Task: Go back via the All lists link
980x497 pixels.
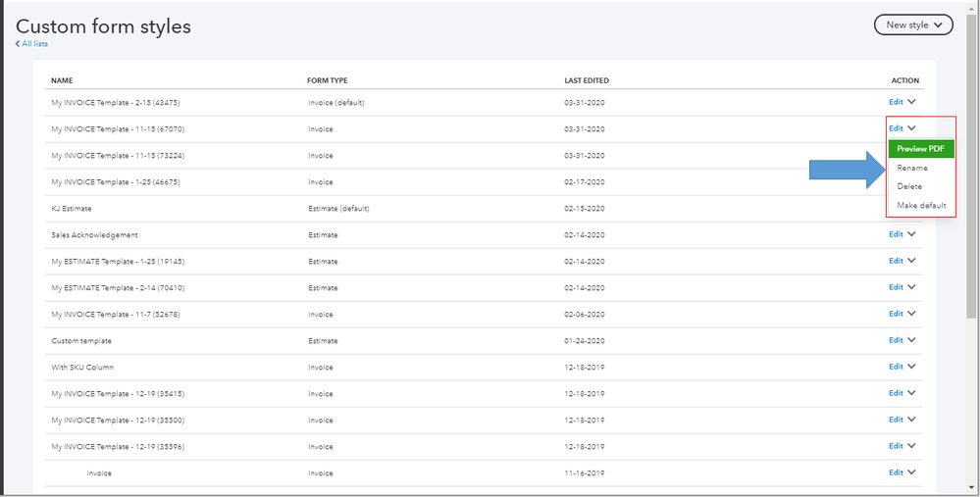Action: [32, 44]
